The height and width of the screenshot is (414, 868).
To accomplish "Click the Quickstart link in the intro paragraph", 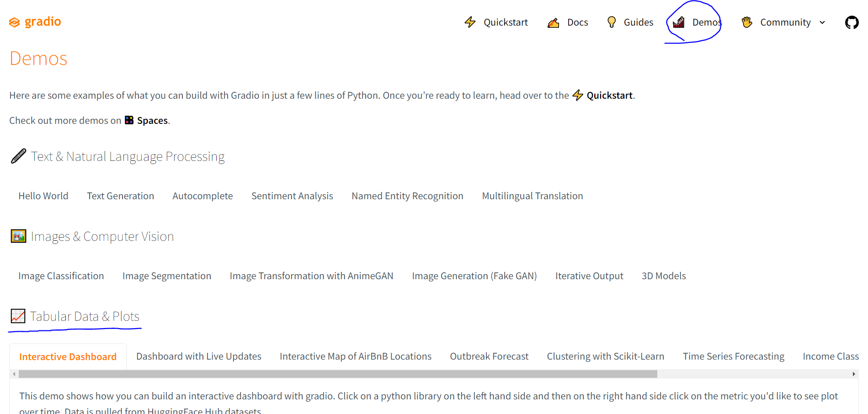I will click(x=609, y=95).
